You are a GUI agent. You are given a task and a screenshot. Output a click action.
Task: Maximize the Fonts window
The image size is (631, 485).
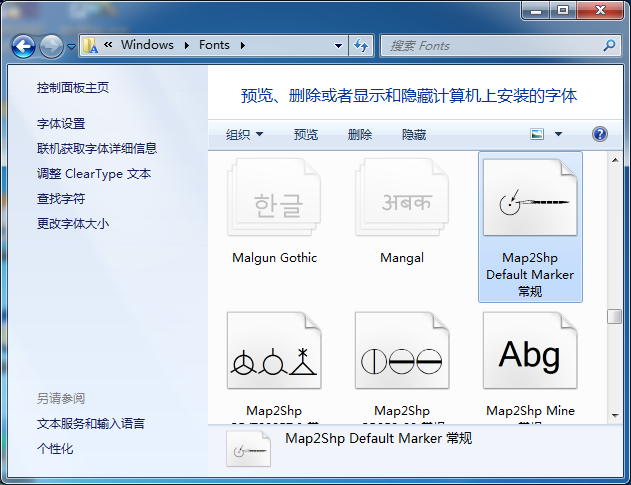563,10
